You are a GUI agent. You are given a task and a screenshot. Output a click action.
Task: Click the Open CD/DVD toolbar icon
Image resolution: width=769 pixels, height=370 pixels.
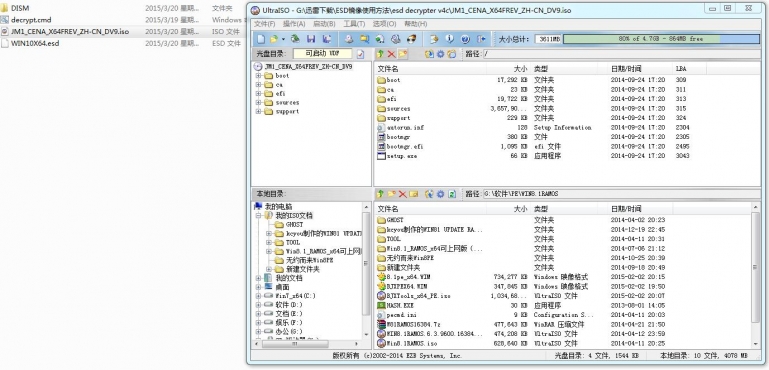tap(295, 39)
